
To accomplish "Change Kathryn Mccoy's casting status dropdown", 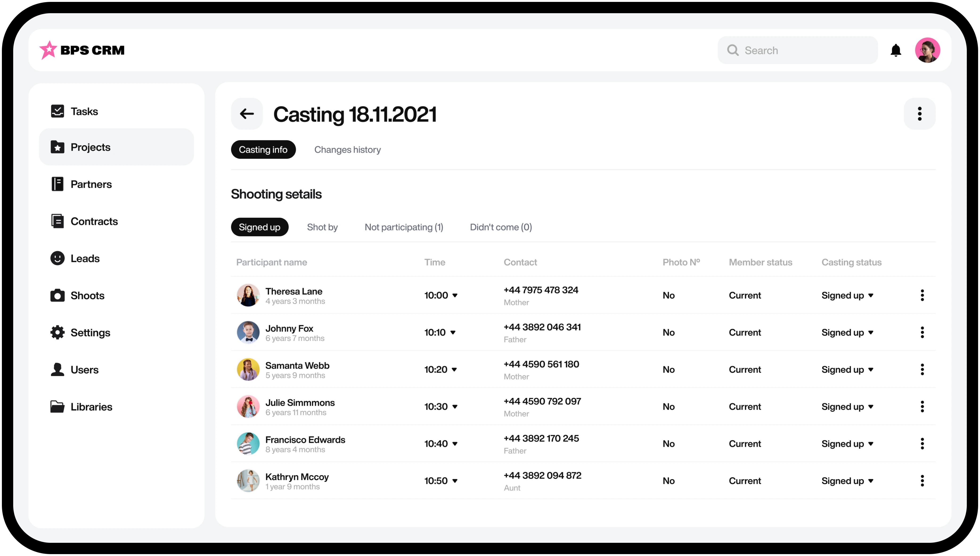I will pos(848,480).
